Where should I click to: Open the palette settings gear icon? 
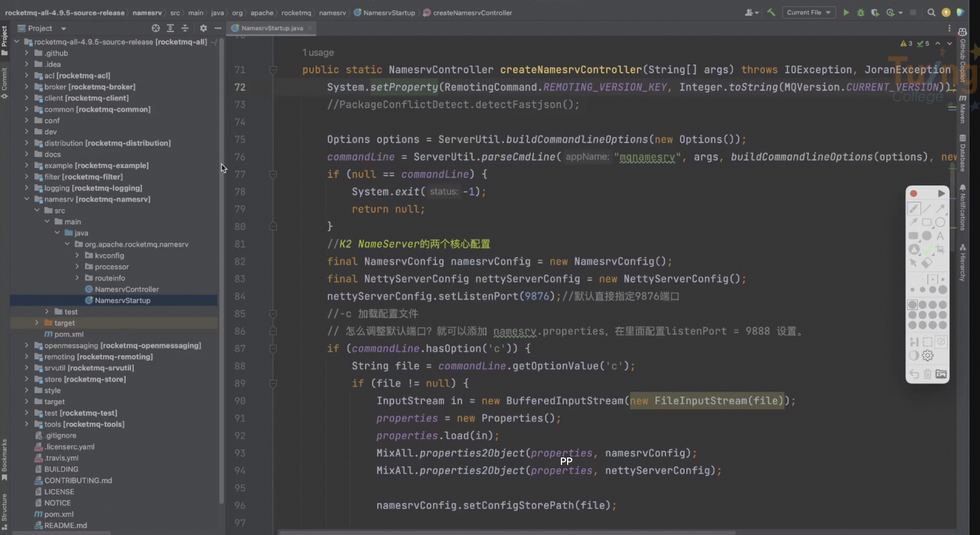pos(927,355)
